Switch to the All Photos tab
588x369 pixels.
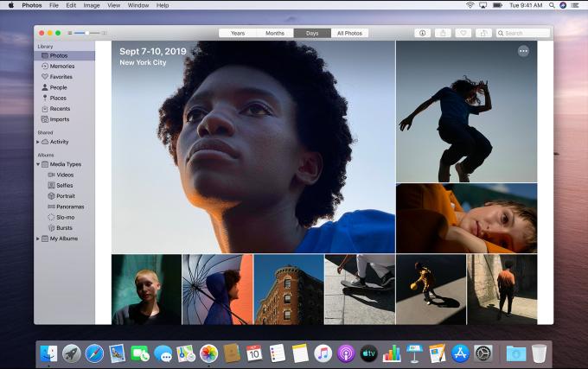coord(349,34)
